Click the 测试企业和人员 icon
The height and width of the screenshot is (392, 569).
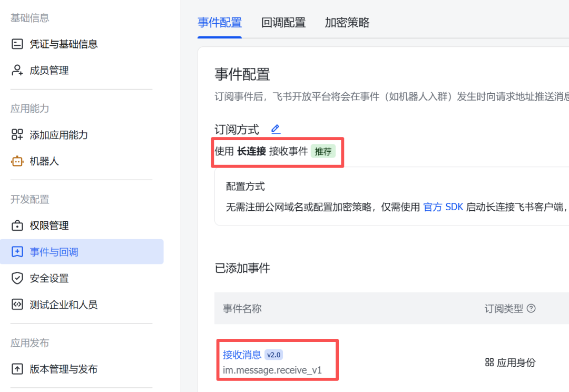tap(16, 304)
